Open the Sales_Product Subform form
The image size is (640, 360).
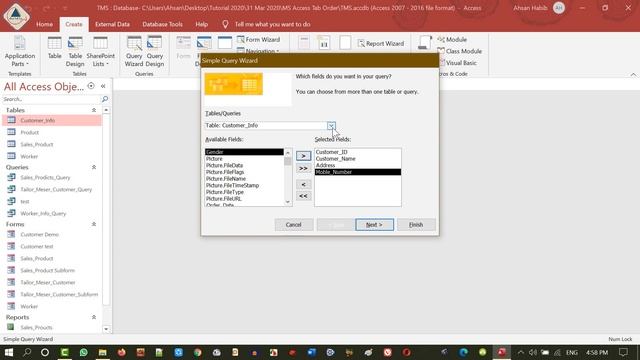tap(52, 270)
